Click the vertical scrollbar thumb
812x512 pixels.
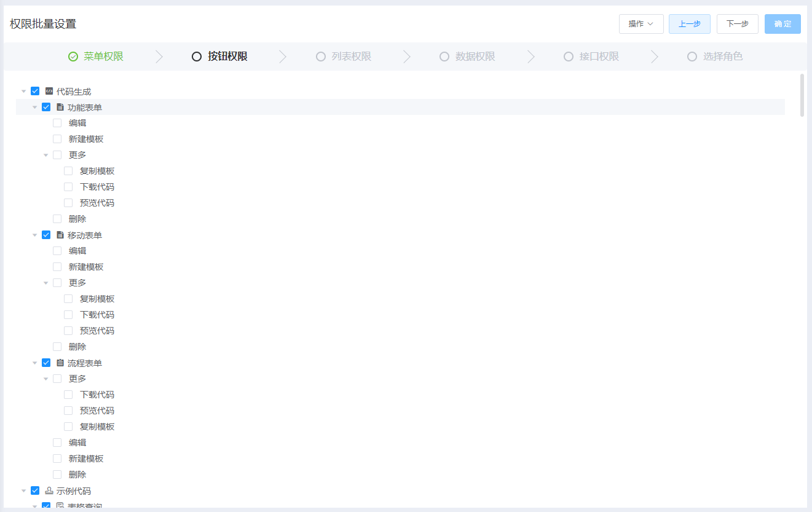(802, 95)
